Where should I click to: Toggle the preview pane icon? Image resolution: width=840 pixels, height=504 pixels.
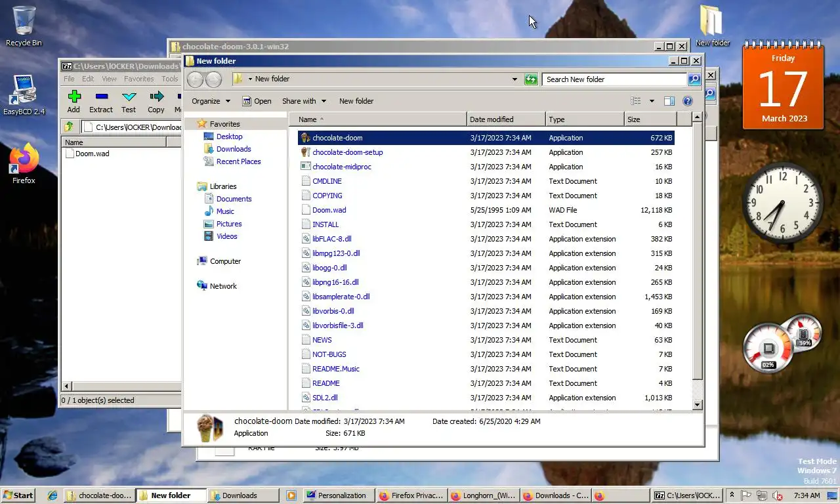coord(669,101)
